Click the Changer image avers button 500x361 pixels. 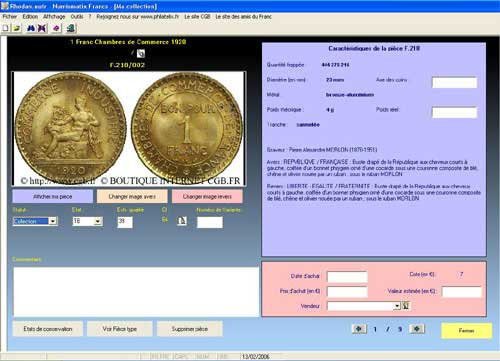[132, 196]
